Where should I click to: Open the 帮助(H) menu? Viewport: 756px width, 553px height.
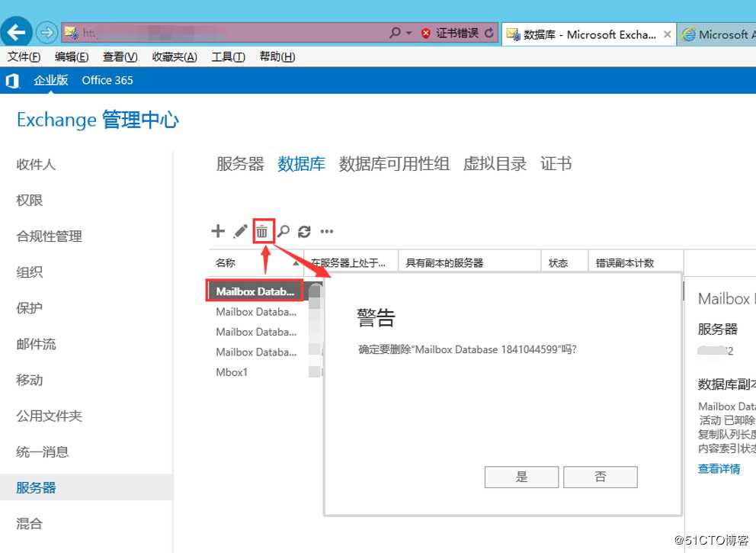pyautogui.click(x=277, y=57)
